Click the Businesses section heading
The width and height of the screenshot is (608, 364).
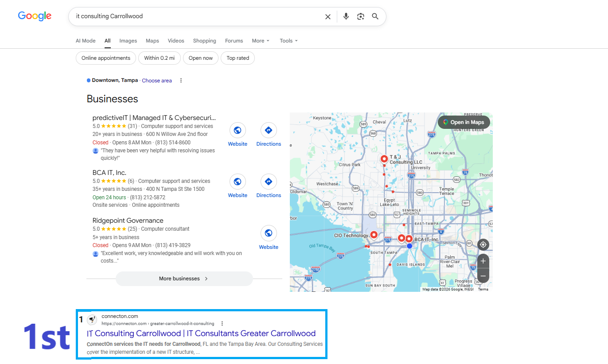(x=113, y=99)
